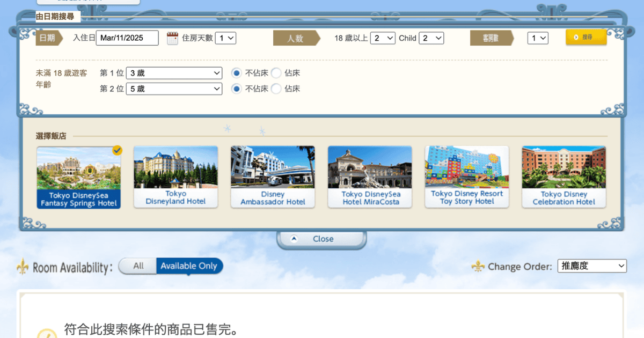Select 佔床 for the second child
Image resolution: width=644 pixels, height=338 pixels.
276,89
